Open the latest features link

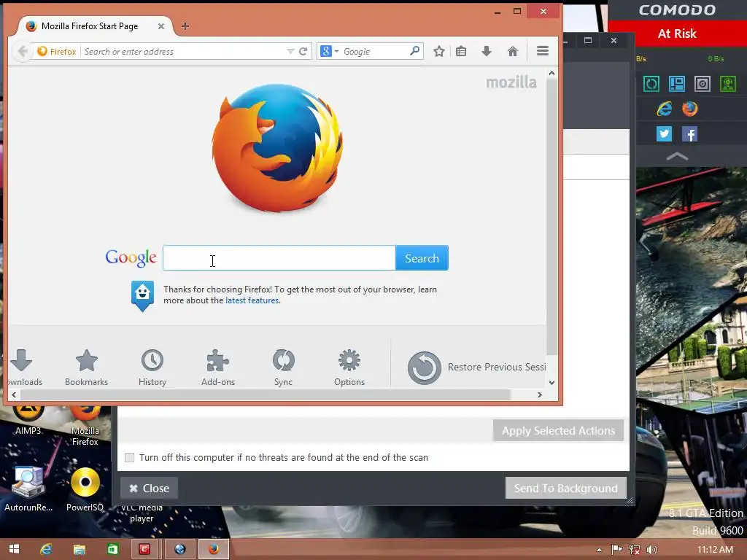tap(252, 300)
